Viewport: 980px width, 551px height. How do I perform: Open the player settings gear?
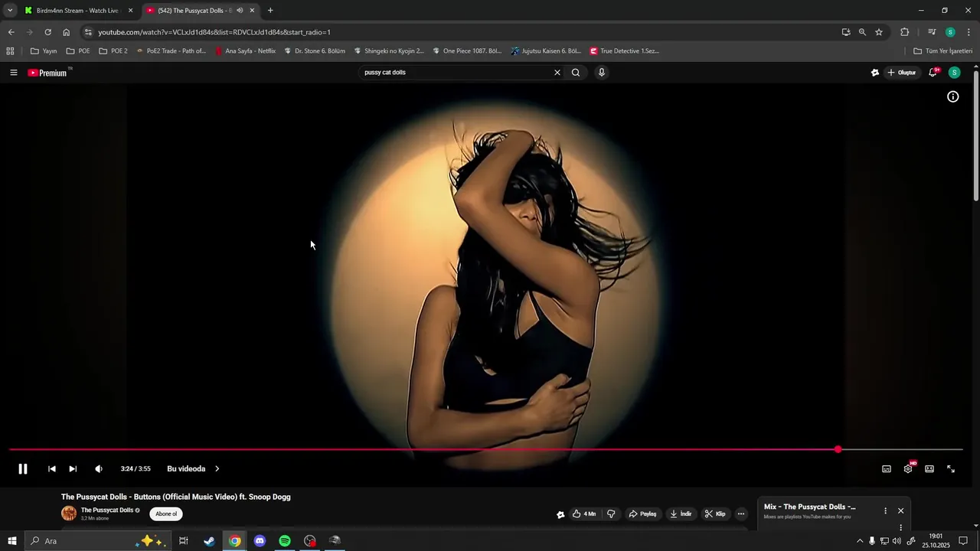coord(908,469)
